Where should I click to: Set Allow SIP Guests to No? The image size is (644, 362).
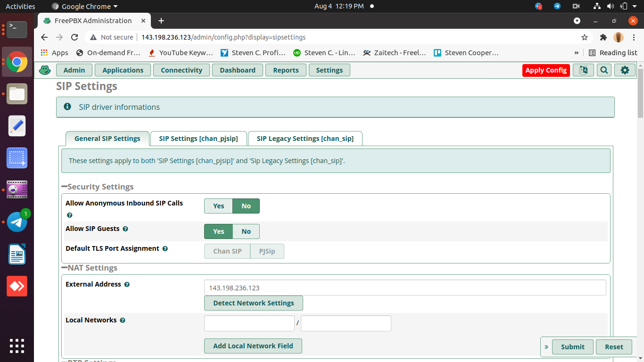[x=246, y=231]
